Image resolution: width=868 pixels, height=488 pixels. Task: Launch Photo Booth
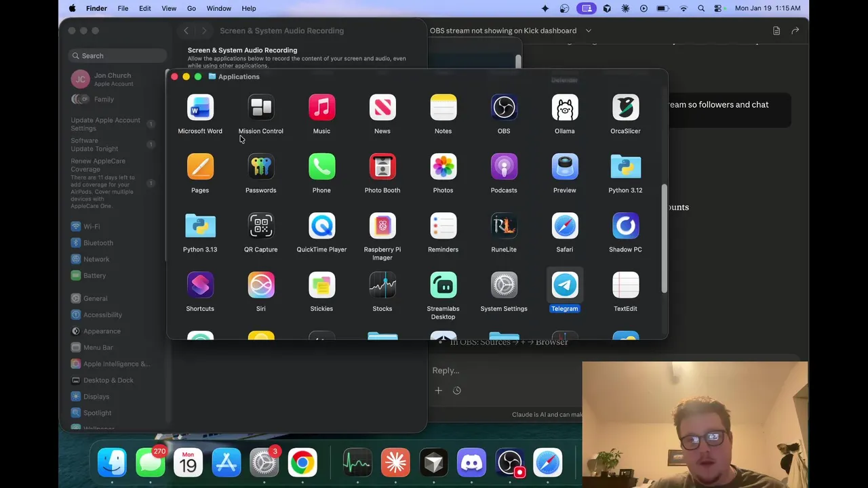pyautogui.click(x=382, y=167)
